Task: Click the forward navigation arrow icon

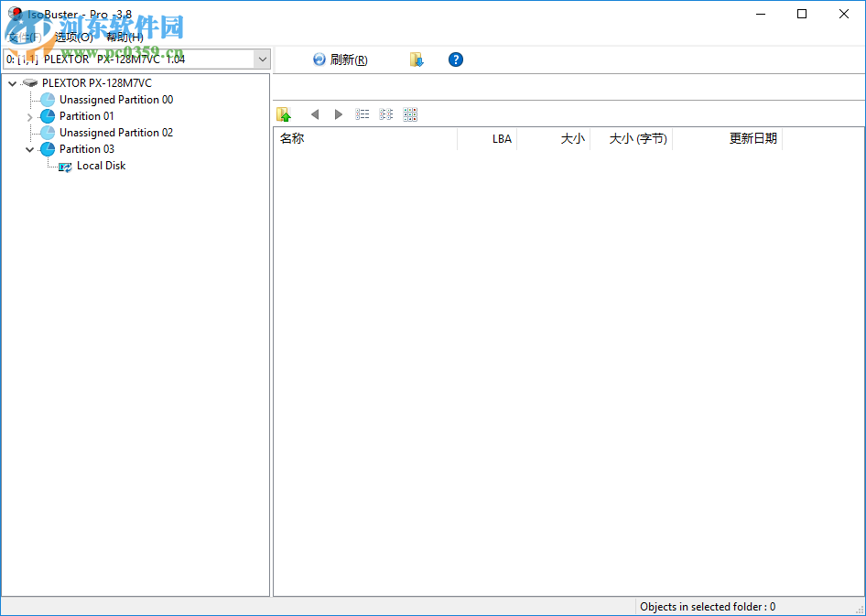Action: tap(339, 113)
